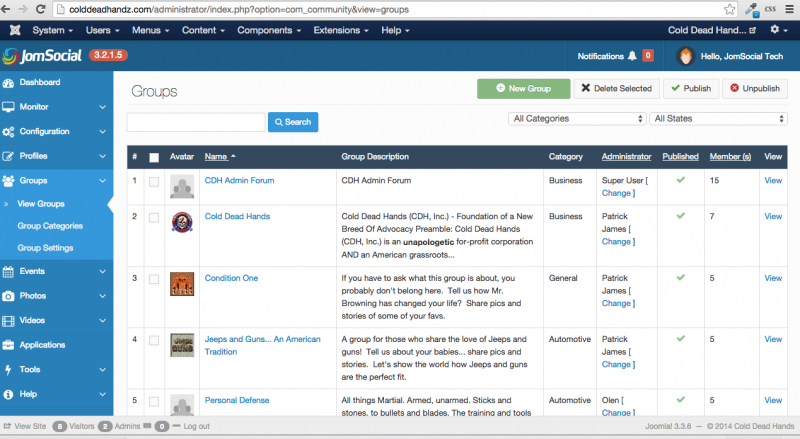This screenshot has height=439, width=800.
Task: Open the browser hamburger menu
Action: (x=789, y=9)
